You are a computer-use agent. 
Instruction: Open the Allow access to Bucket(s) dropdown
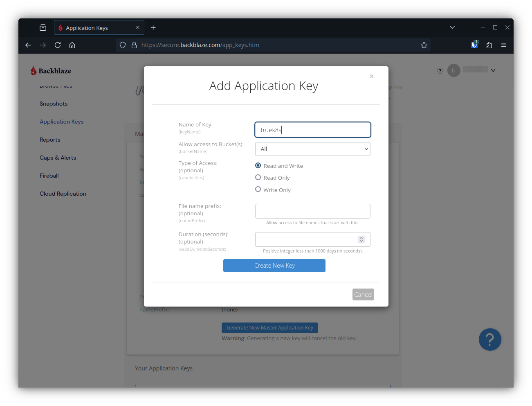click(312, 149)
